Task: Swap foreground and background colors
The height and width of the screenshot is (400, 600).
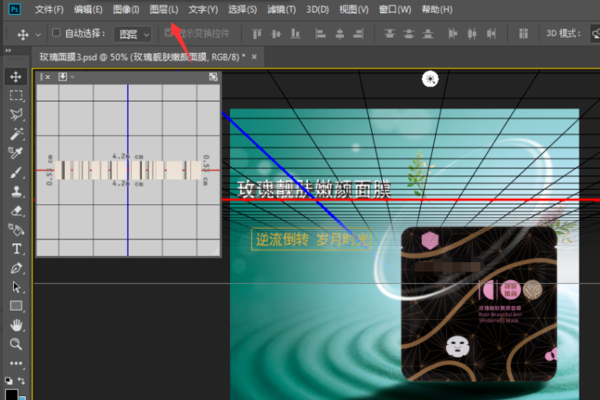Action: tap(21, 380)
